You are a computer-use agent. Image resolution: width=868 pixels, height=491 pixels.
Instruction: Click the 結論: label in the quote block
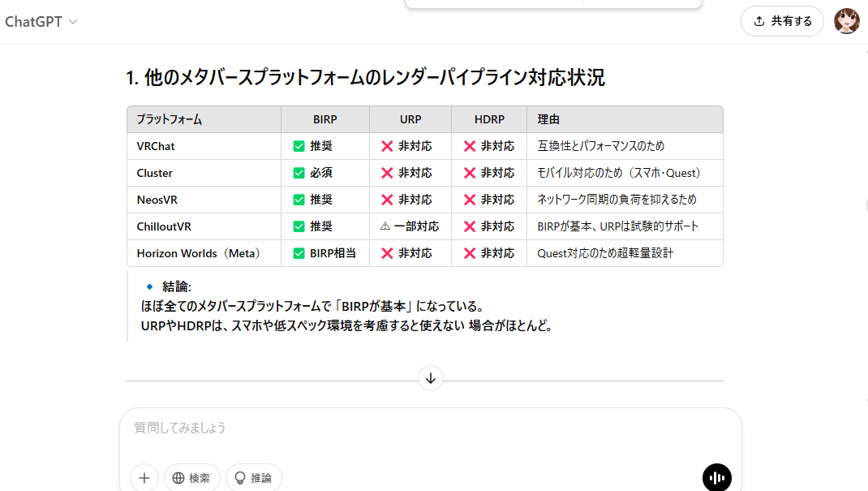pos(177,286)
